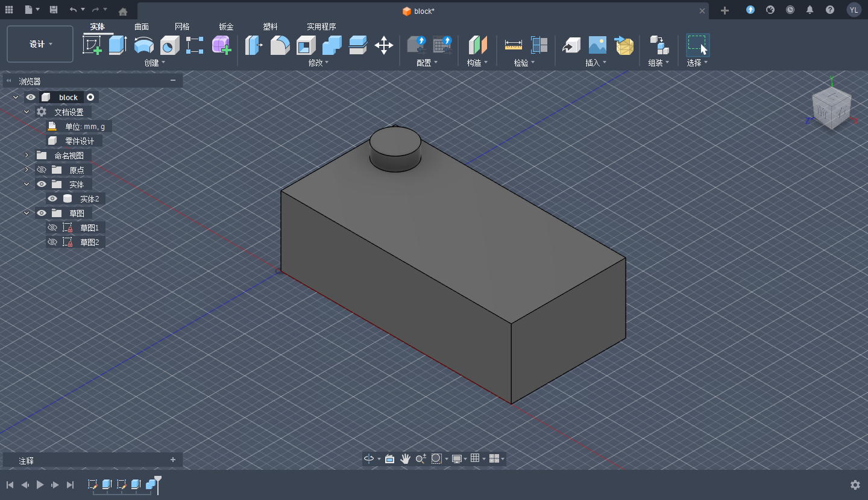This screenshot has width=868, height=500.
Task: Activate the block component radio button
Action: pyautogui.click(x=90, y=97)
